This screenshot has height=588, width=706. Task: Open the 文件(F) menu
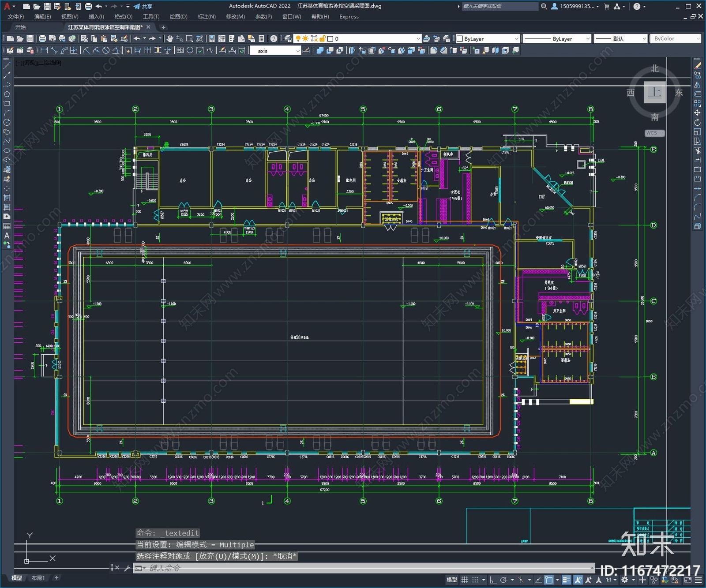[x=16, y=17]
